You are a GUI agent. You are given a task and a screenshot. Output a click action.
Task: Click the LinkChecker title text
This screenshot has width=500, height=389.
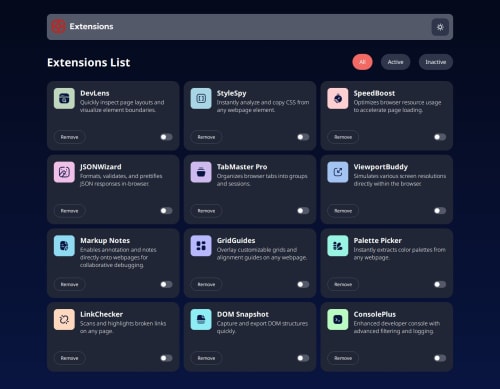pos(102,314)
